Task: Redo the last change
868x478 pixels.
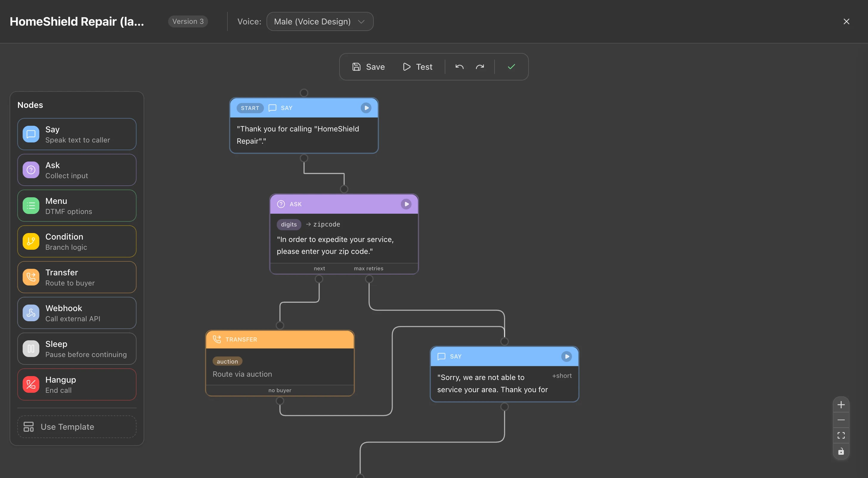Action: [480, 67]
